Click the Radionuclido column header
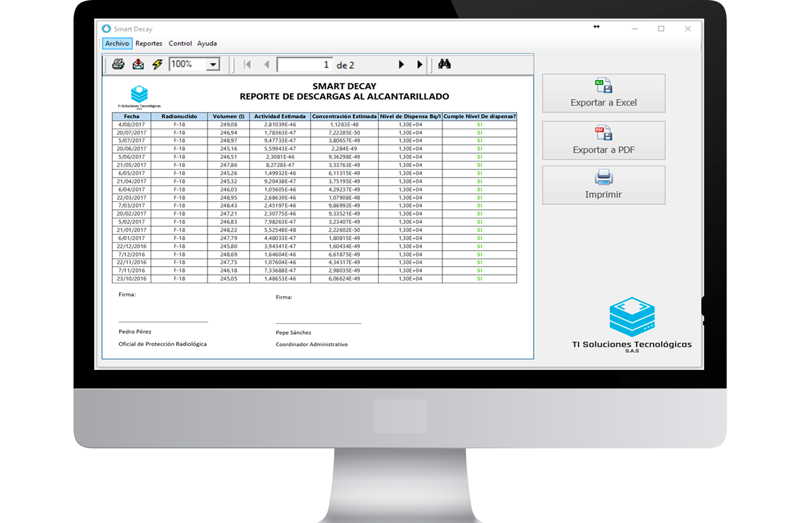The image size is (812, 523). 179,117
